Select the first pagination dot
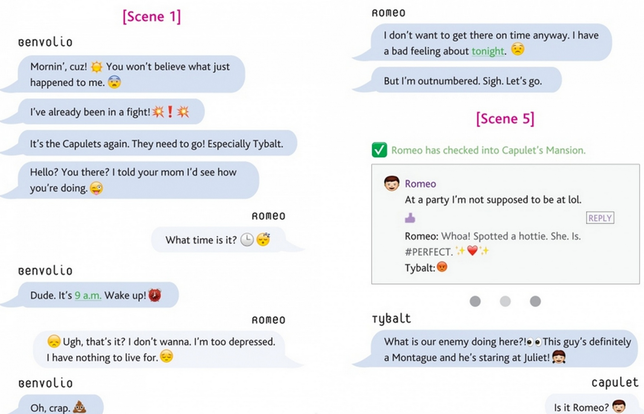Image resolution: width=644 pixels, height=414 pixels. pos(475,301)
